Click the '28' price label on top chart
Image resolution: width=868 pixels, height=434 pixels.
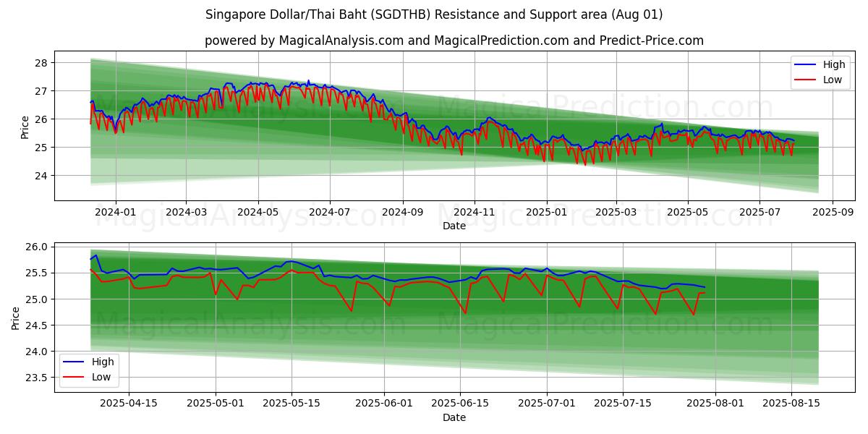pyautogui.click(x=42, y=63)
